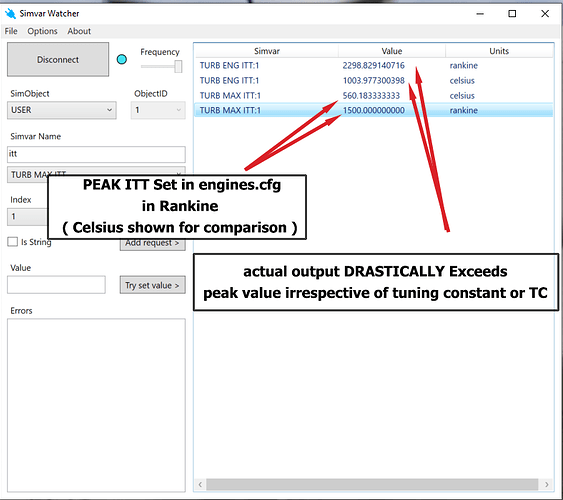This screenshot has height=500, width=563.
Task: Minimize the Simvar Watcher window
Action: pyautogui.click(x=480, y=14)
